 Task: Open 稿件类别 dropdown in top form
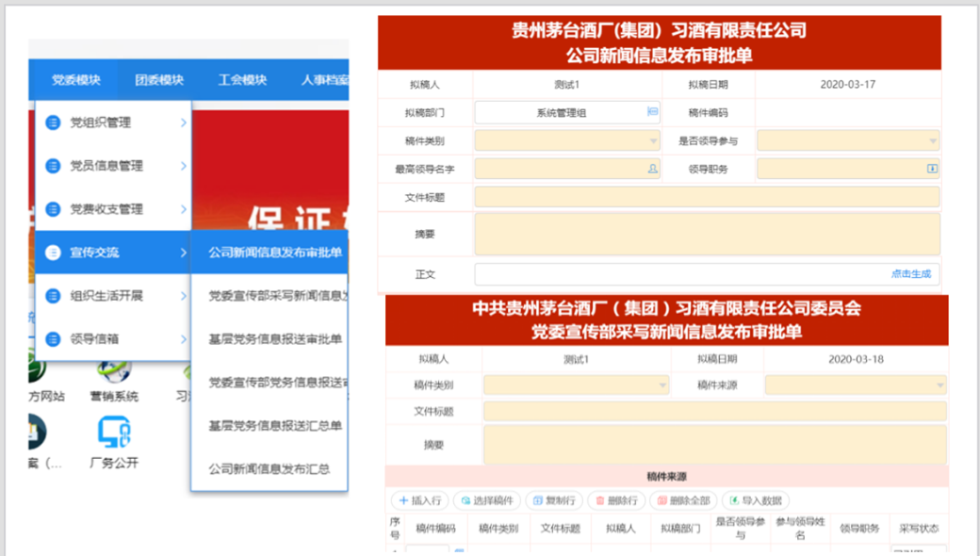(567, 140)
